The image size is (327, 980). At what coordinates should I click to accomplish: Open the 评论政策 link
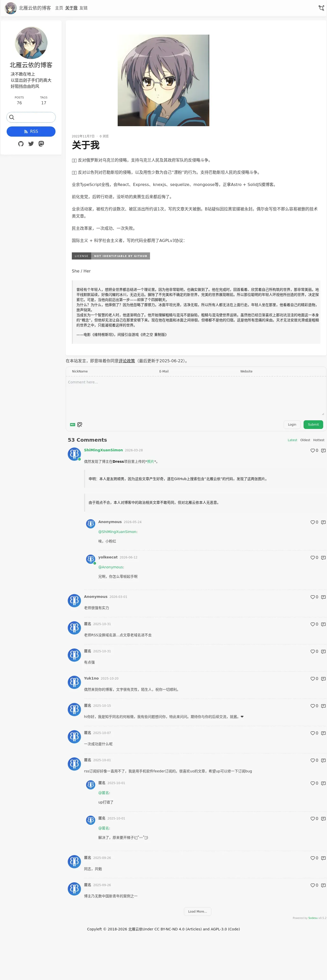pyautogui.click(x=127, y=361)
